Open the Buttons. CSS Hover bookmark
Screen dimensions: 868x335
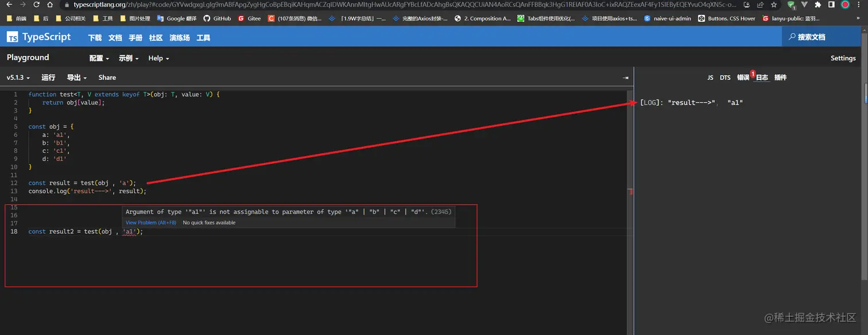(x=727, y=18)
